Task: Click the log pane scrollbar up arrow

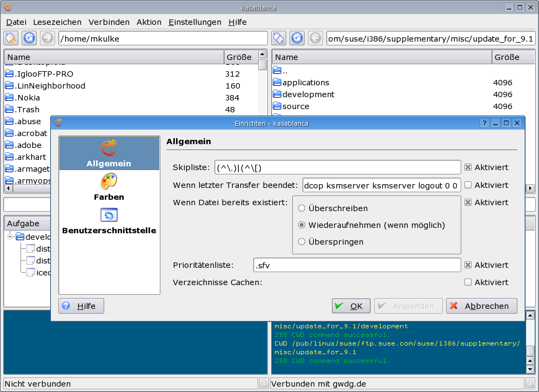Action: pyautogui.click(x=530, y=315)
